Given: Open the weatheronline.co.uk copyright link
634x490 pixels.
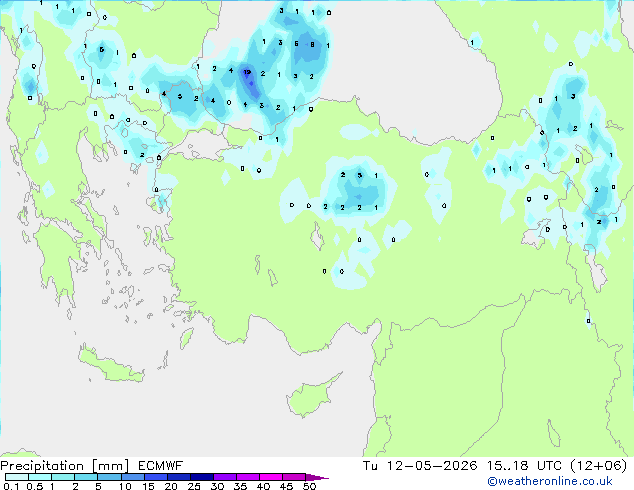Looking at the screenshot, I should click(550, 481).
